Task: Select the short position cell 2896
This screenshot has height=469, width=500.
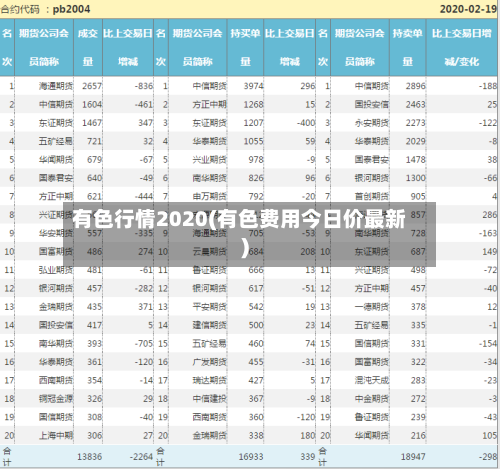Action: [416, 86]
